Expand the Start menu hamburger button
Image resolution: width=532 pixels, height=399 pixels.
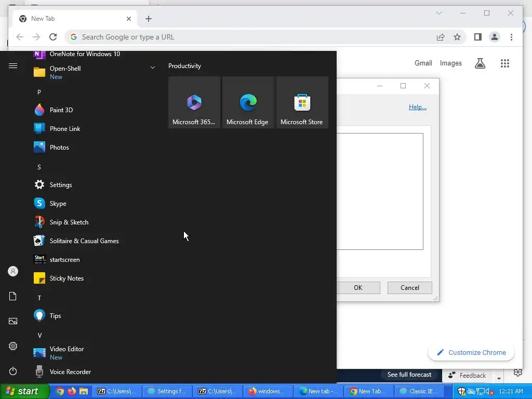click(x=13, y=66)
